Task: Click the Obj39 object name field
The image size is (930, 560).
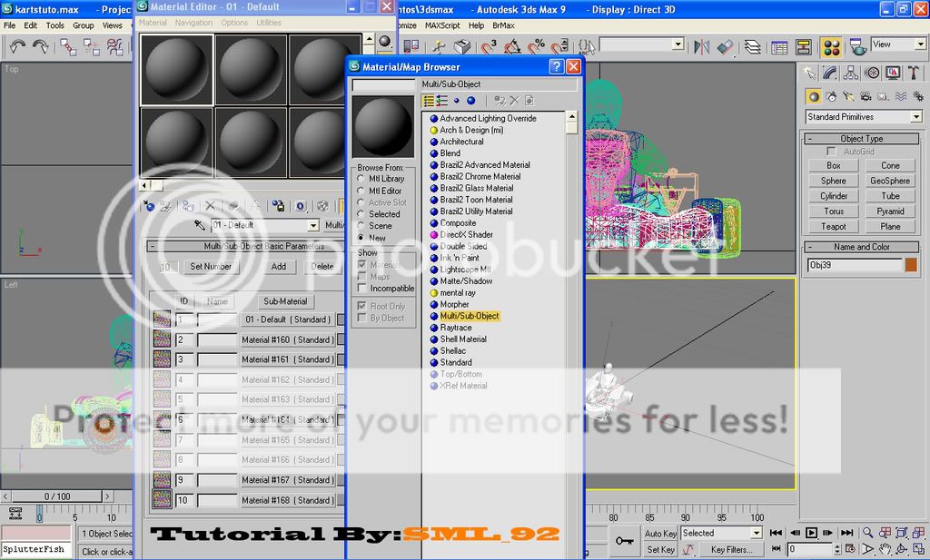Action: [x=855, y=265]
